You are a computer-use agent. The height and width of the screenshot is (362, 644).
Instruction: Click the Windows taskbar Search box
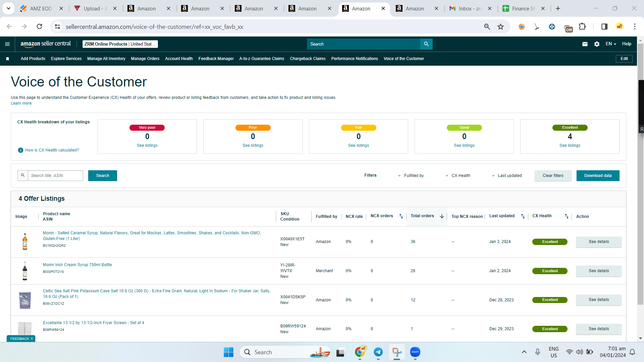(x=285, y=352)
